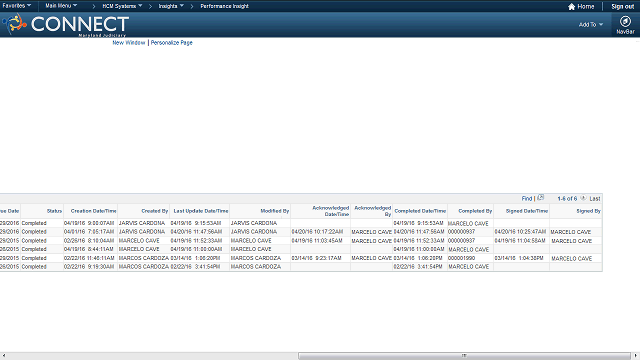Screen dimensions: 640x360
Task: Click the Home house icon
Action: click(x=571, y=7)
